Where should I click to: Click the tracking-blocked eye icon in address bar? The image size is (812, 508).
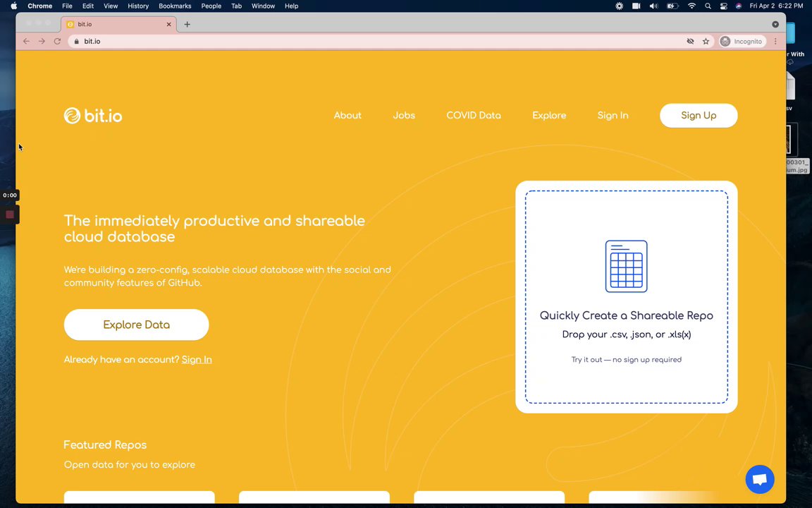point(690,42)
